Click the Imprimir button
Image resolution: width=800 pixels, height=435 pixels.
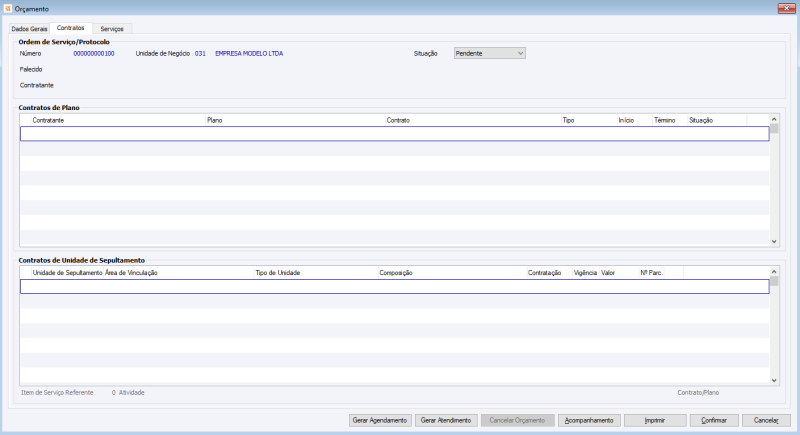click(655, 420)
